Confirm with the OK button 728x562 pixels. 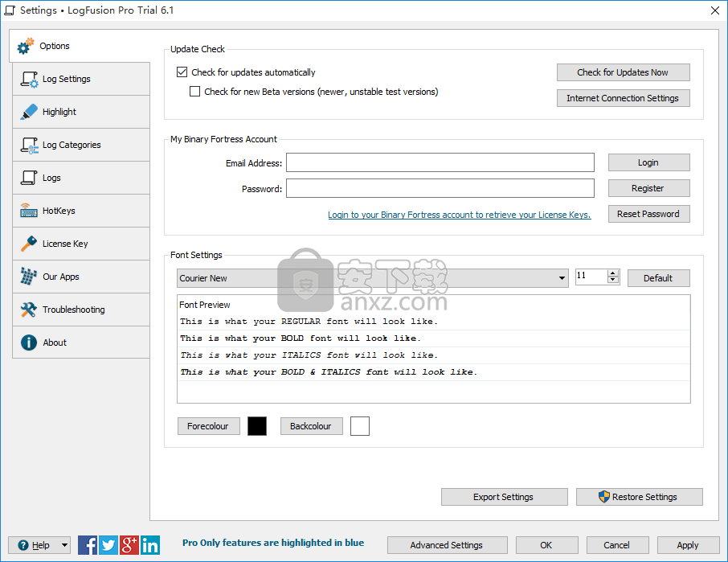point(546,545)
